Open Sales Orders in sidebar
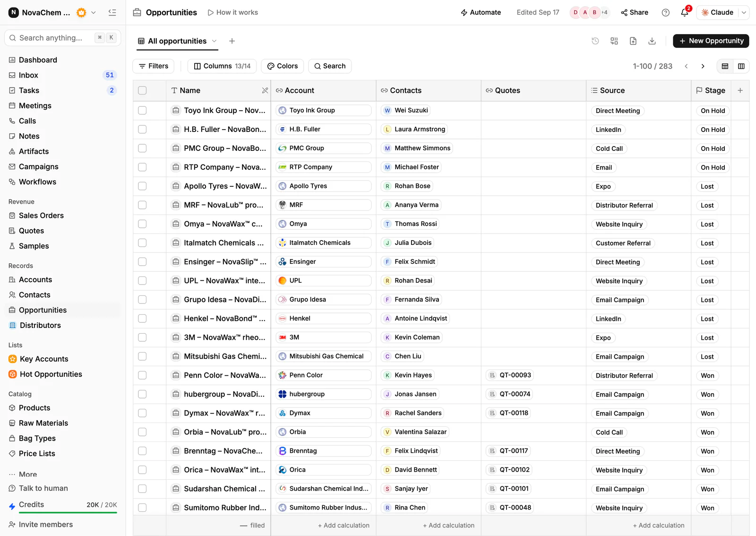The image size is (756, 536). click(63, 216)
